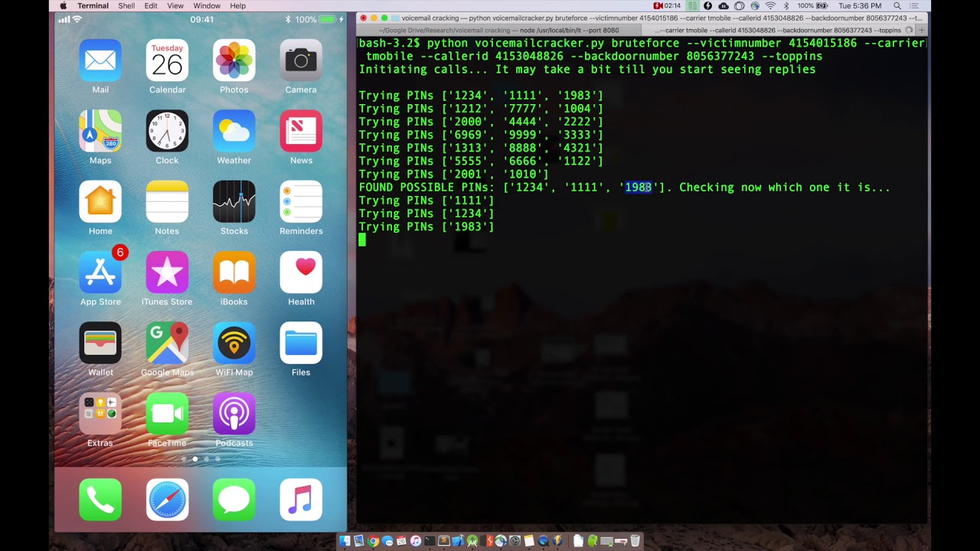Open App Store with 6 badge
Image resolution: width=980 pixels, height=551 pixels.
coord(100,272)
